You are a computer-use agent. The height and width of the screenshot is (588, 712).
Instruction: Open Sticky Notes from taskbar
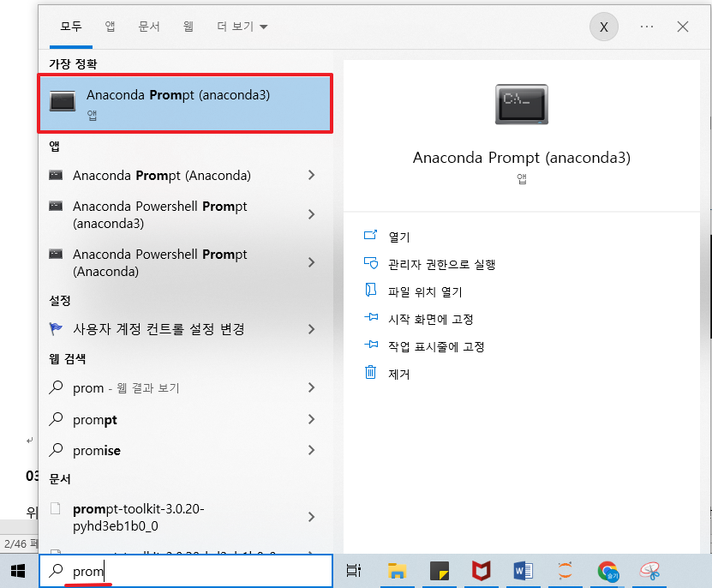point(439,571)
